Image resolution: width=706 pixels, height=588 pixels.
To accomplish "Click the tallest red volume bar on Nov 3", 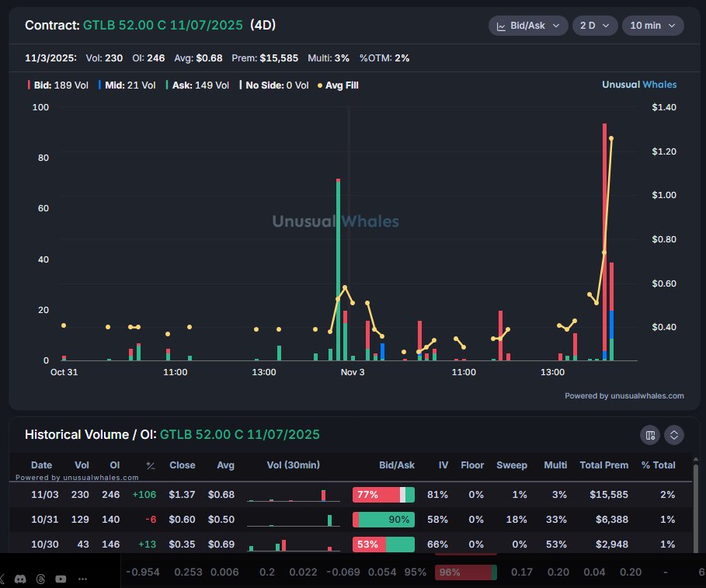I will click(x=605, y=242).
